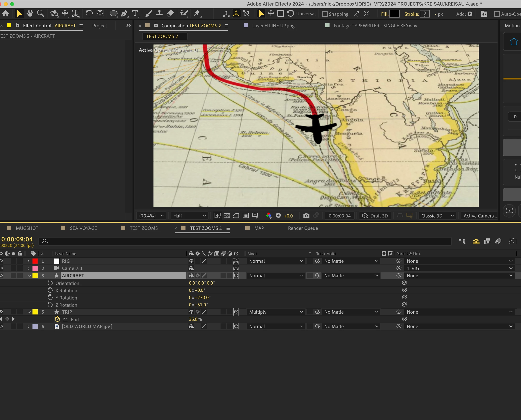Click the Draft 3D button
Image resolution: width=521 pixels, height=420 pixels.
pos(375,216)
